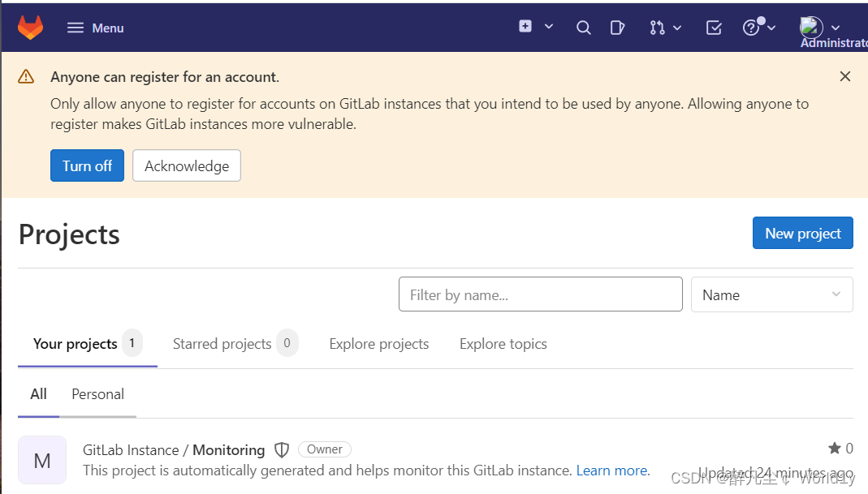Open the To-Do list checkmark icon
The width and height of the screenshot is (868, 494).
coord(714,28)
